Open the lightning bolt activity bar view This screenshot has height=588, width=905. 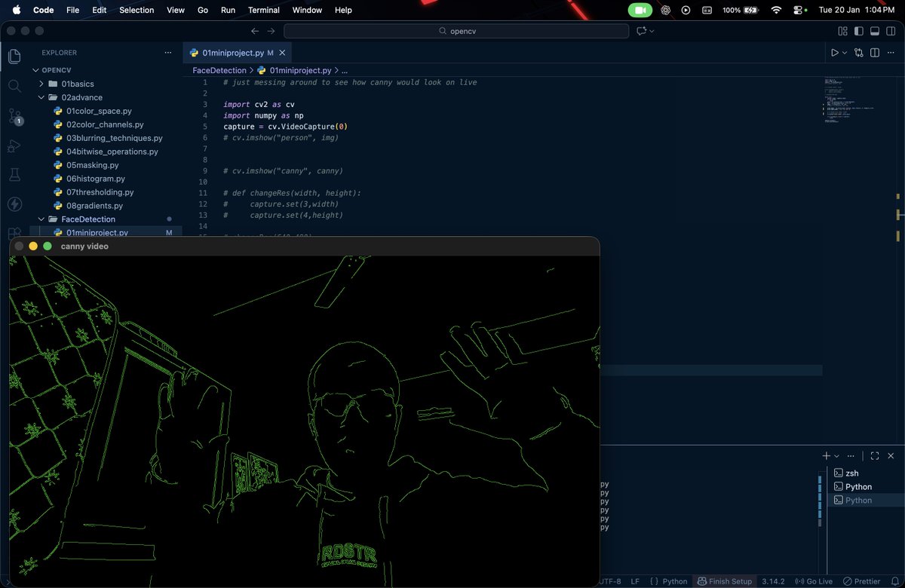(14, 204)
